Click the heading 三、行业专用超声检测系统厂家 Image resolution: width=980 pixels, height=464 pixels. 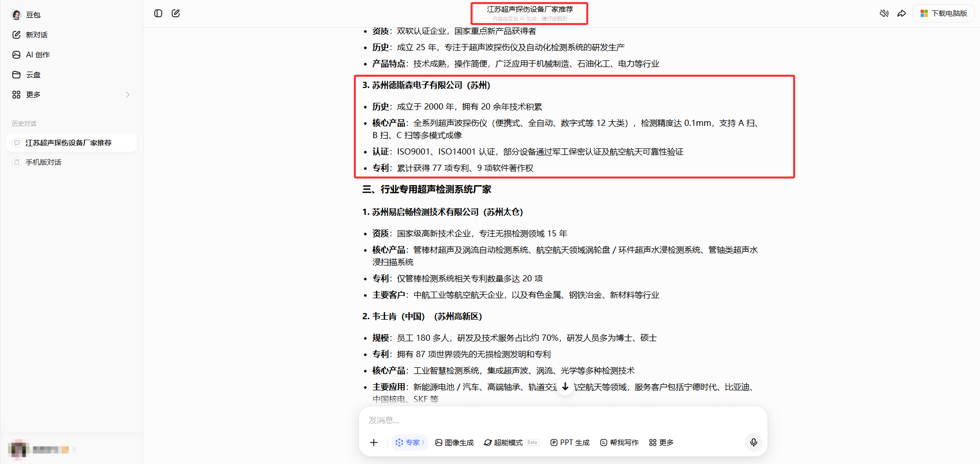tap(427, 190)
